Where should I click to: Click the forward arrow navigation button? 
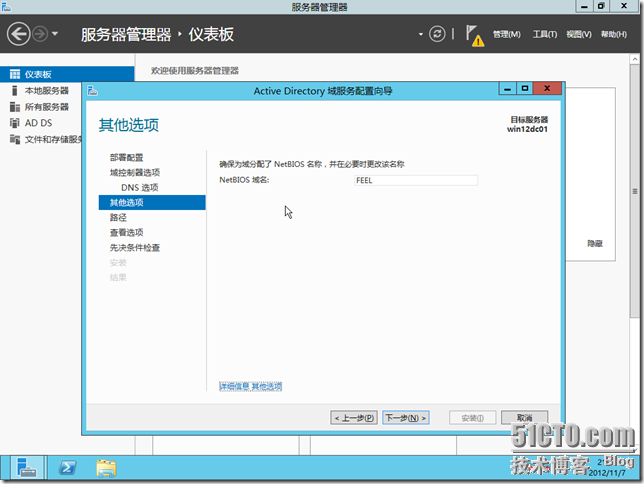(40, 34)
